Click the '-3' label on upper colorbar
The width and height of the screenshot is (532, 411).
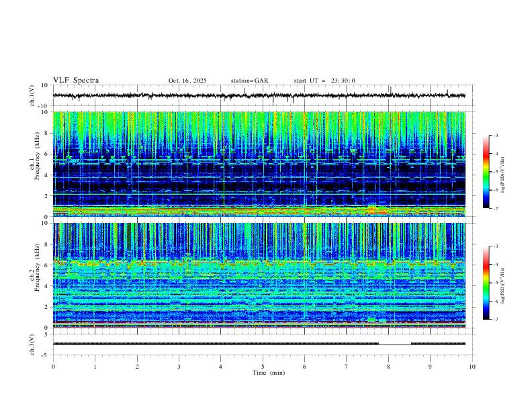tap(496, 135)
